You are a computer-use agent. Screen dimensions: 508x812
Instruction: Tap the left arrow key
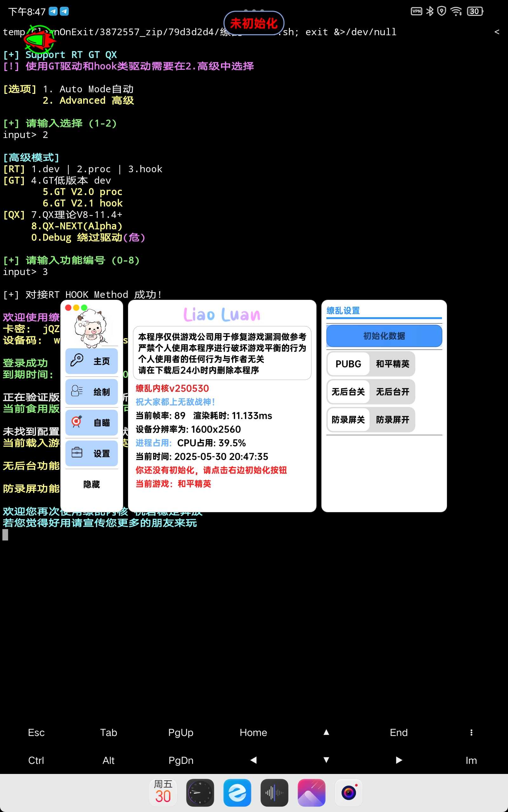pyautogui.click(x=254, y=760)
